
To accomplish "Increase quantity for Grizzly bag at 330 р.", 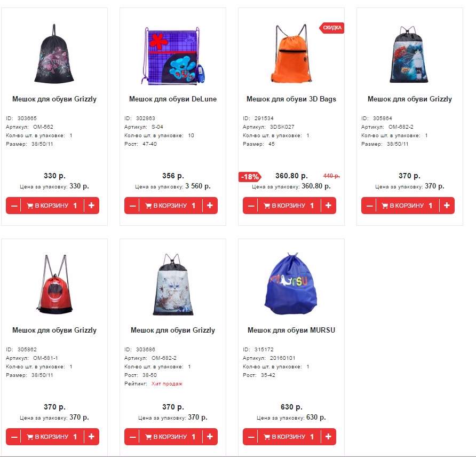I will coord(91,206).
